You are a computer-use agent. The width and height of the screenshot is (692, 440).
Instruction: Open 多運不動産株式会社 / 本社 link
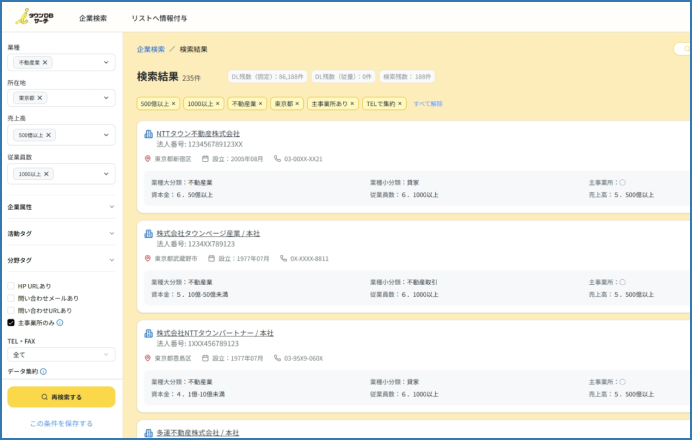click(198, 432)
